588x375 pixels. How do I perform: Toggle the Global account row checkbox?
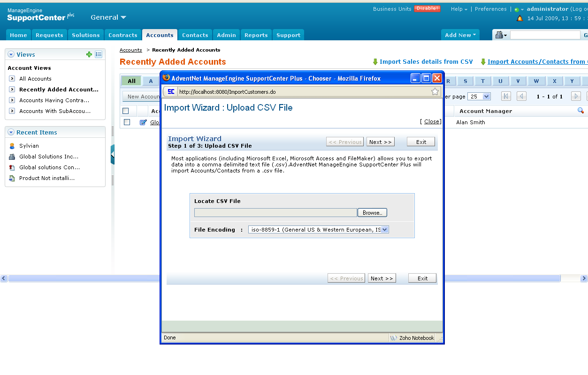click(x=127, y=122)
